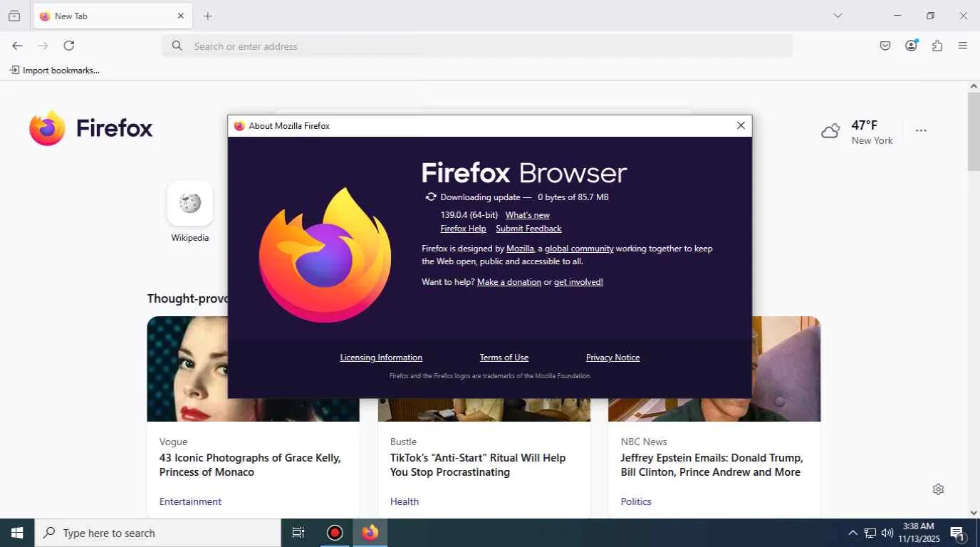
Task: Open the What's new link
Action: click(x=528, y=215)
